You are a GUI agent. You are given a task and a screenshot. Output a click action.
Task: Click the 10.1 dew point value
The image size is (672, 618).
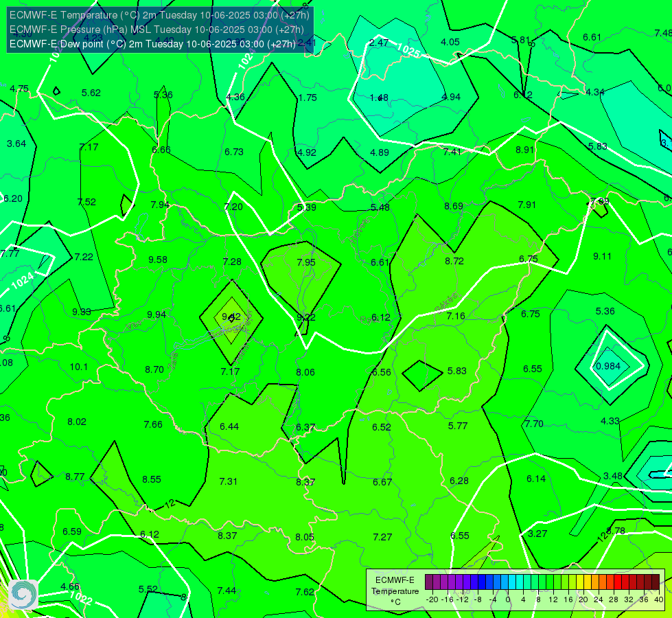(78, 367)
